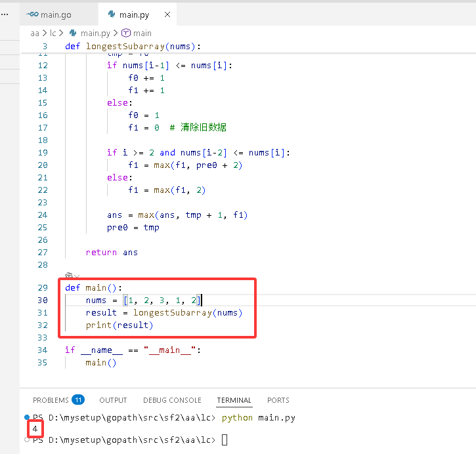Screen dimensions: 476x454
Task: Click 'f0 = 1' on line 16
Action: click(x=143, y=115)
